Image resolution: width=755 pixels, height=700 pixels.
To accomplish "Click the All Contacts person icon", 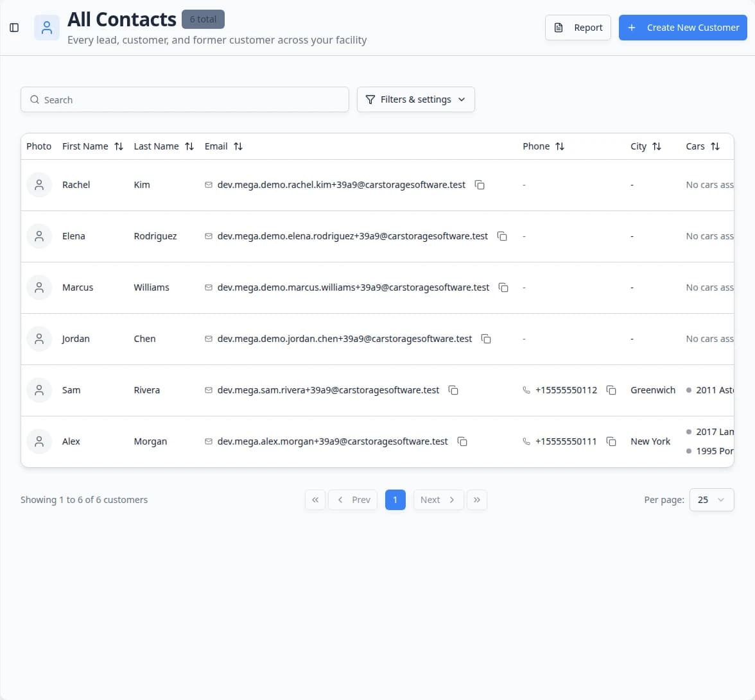I will tap(47, 28).
